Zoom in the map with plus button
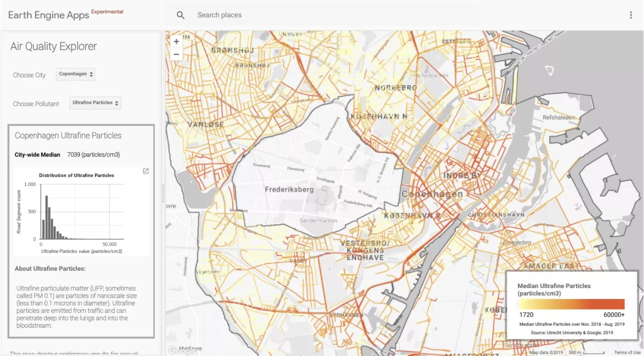644x356 pixels. point(176,42)
